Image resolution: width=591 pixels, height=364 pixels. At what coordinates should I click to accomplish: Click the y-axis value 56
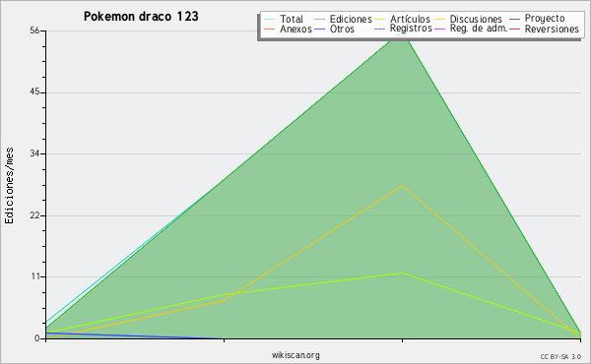(x=34, y=30)
